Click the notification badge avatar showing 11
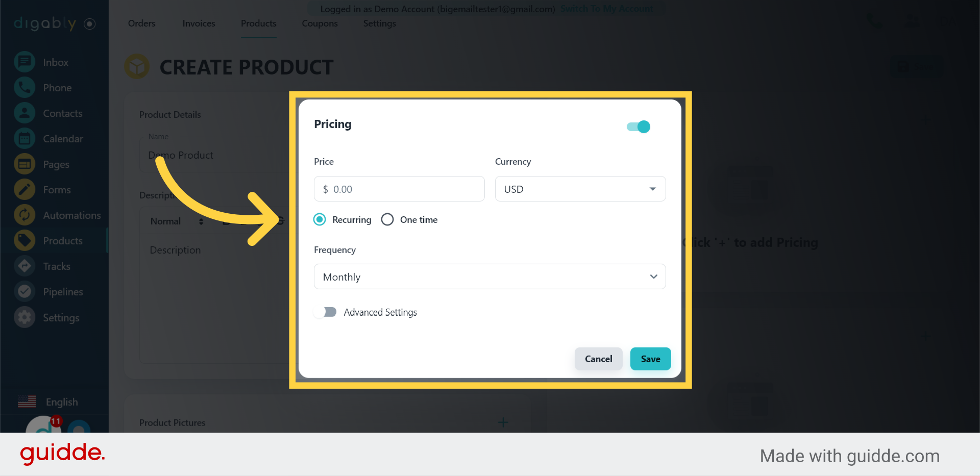980x476 pixels. pyautogui.click(x=44, y=424)
